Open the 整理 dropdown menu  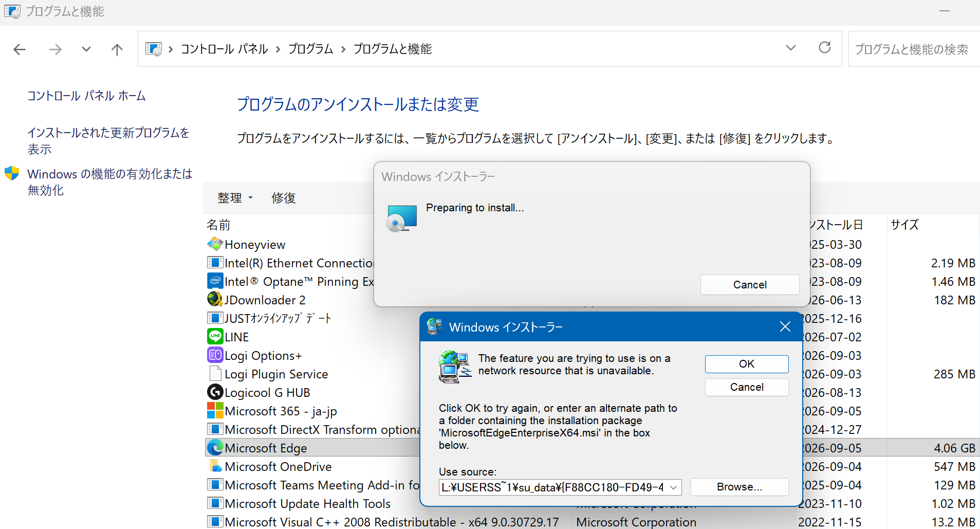[235, 198]
